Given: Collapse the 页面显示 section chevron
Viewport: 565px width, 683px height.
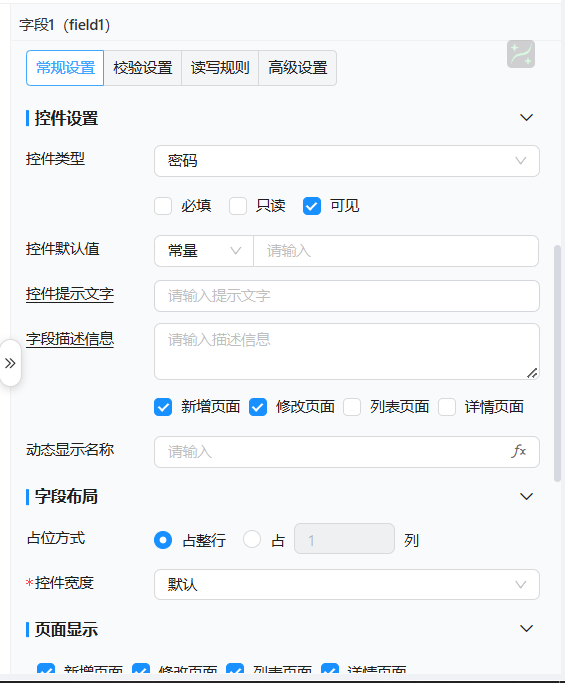Looking at the screenshot, I should click(x=526, y=629).
